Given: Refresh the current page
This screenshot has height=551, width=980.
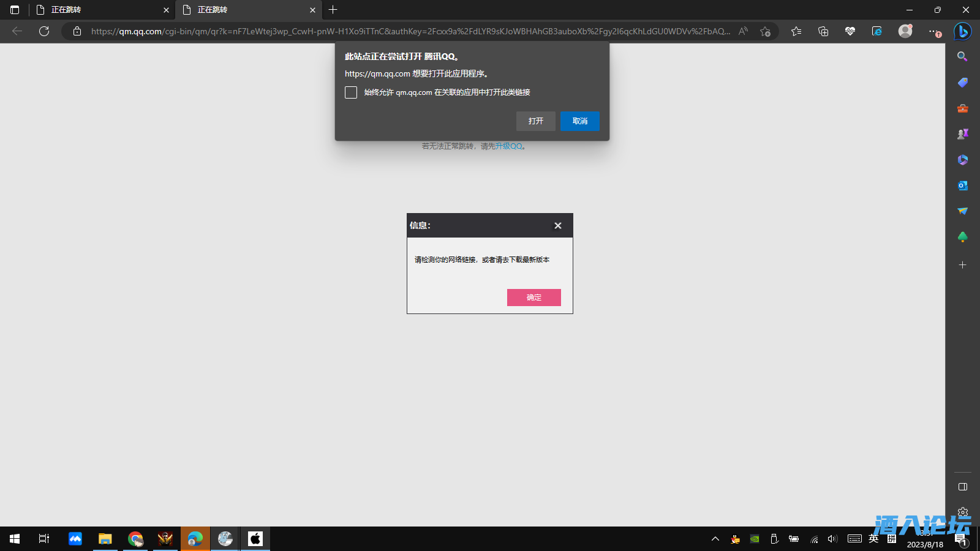Looking at the screenshot, I should 44,31.
